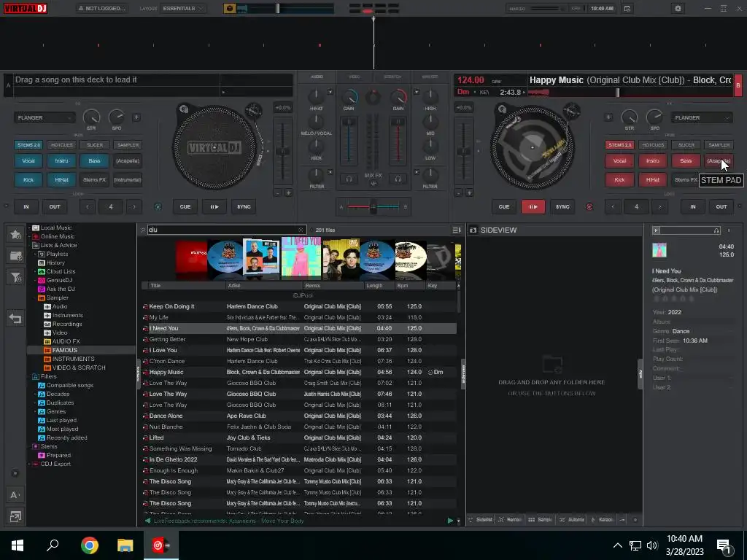Click deck B quantize icon near SYNC
The width and height of the screenshot is (747, 560).
click(589, 206)
